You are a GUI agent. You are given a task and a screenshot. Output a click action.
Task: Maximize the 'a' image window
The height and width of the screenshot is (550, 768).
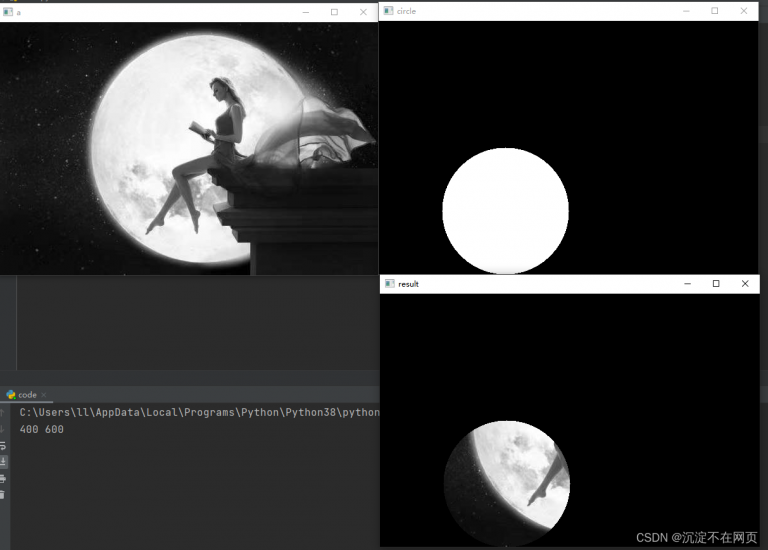pos(334,12)
